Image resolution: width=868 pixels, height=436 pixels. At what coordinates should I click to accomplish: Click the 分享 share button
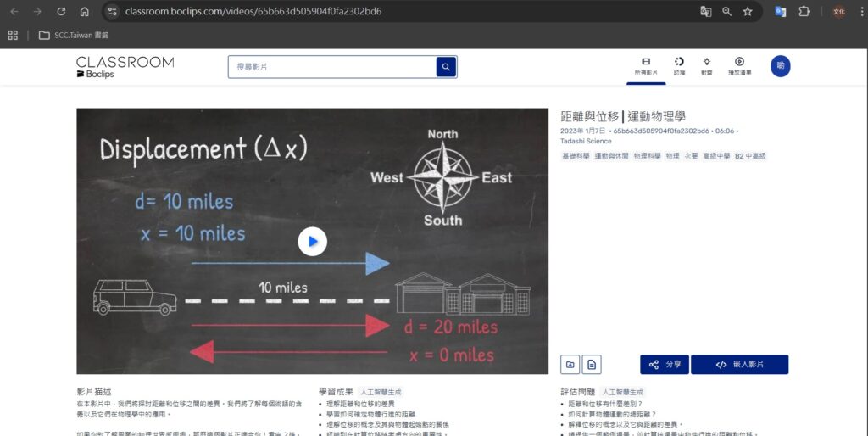click(x=665, y=365)
